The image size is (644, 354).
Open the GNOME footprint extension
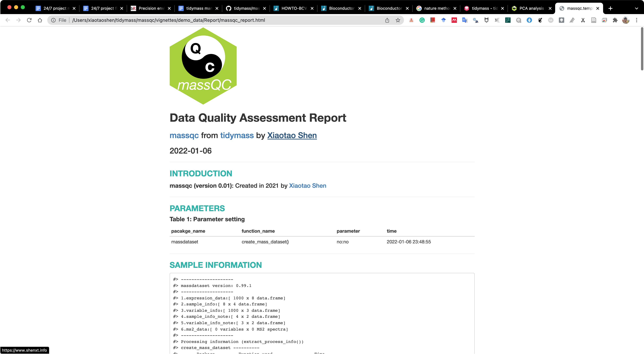click(540, 20)
